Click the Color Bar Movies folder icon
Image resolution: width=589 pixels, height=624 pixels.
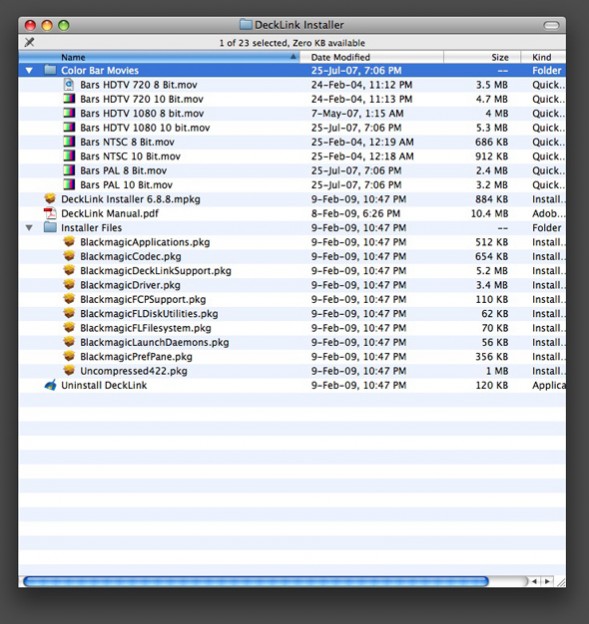coord(50,70)
